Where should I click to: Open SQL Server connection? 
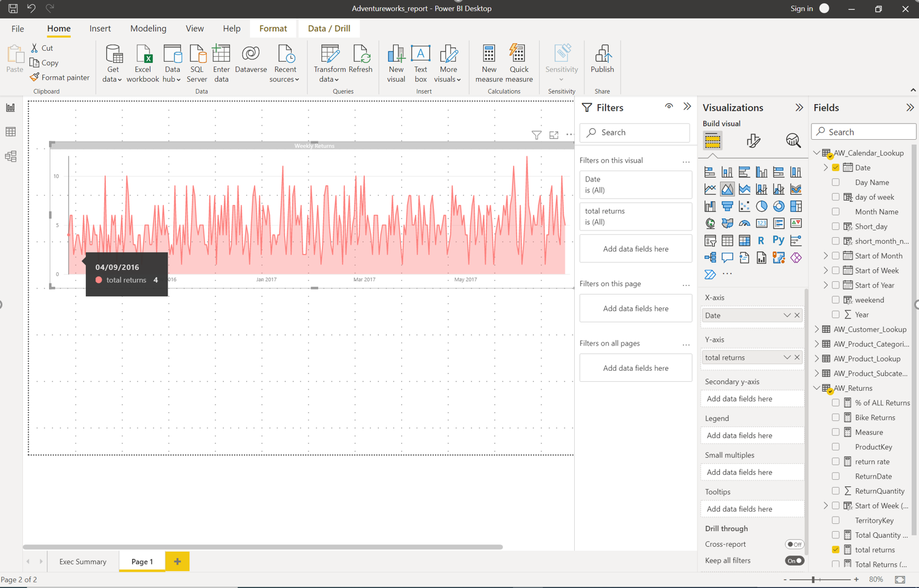[197, 64]
